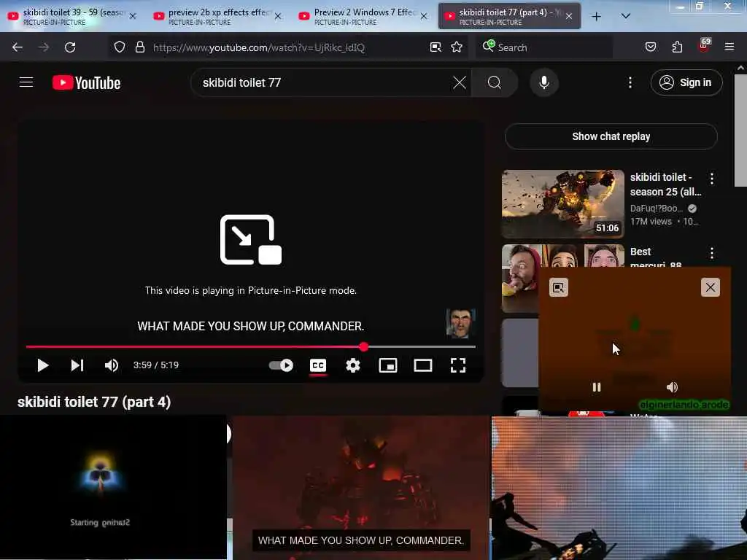The image size is (747, 560).
Task: Pause the Picture-in-Picture overlay video
Action: (597, 387)
